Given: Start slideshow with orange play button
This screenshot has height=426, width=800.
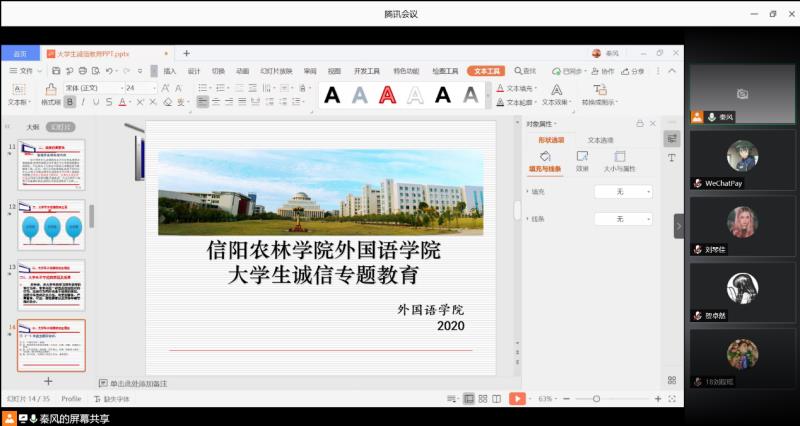Looking at the screenshot, I should (x=516, y=398).
